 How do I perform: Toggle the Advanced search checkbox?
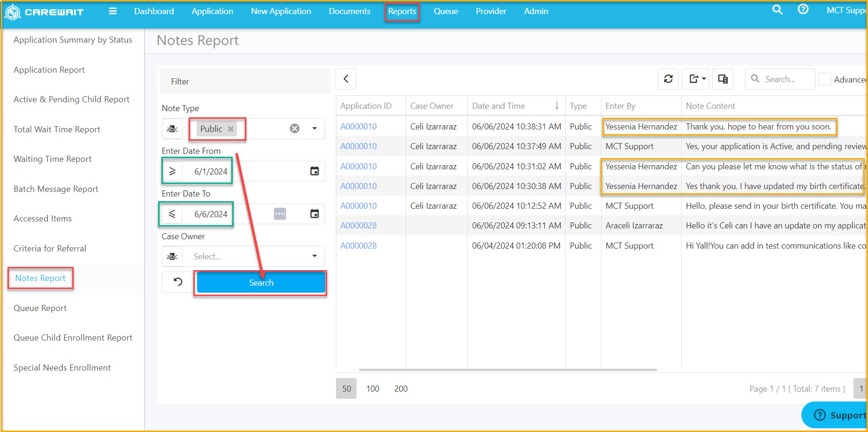point(824,79)
